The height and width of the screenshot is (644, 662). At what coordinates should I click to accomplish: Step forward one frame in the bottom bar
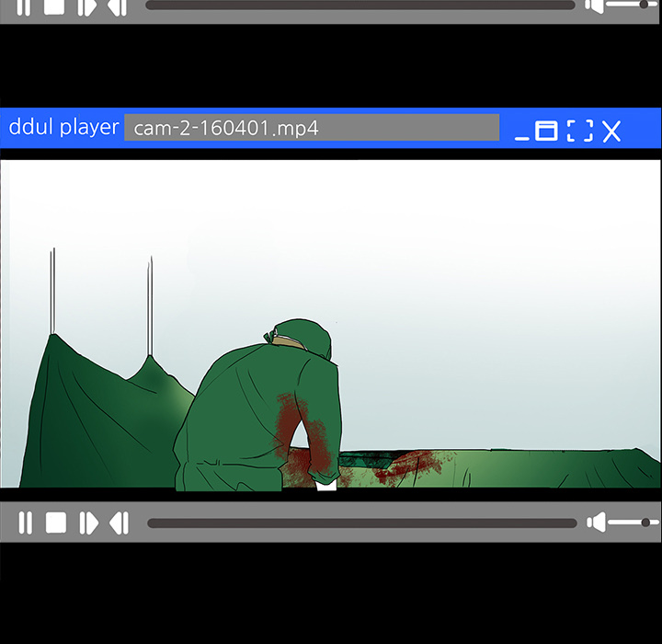click(88, 523)
